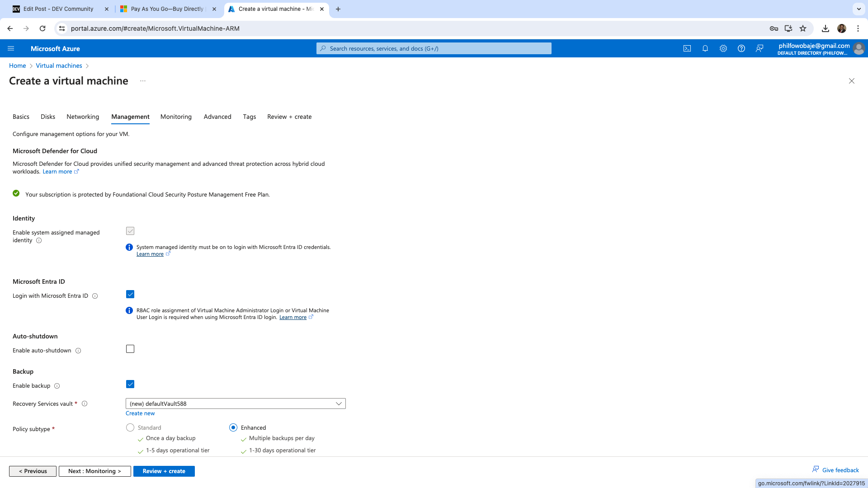Go to the Monitoring tab
The image size is (868, 488).
(176, 117)
